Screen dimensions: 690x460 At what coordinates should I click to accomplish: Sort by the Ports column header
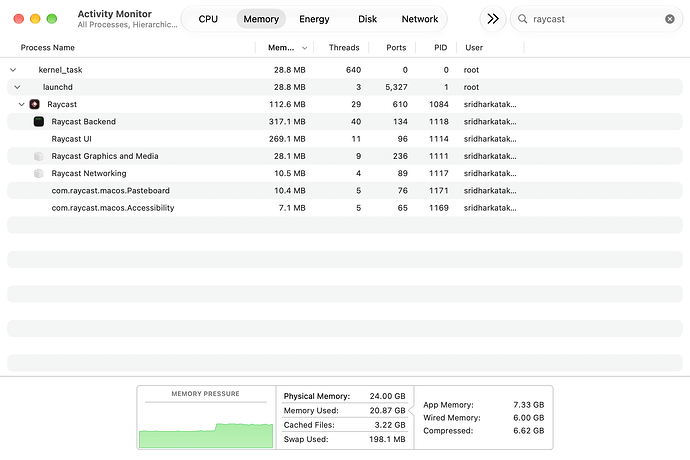pos(396,48)
